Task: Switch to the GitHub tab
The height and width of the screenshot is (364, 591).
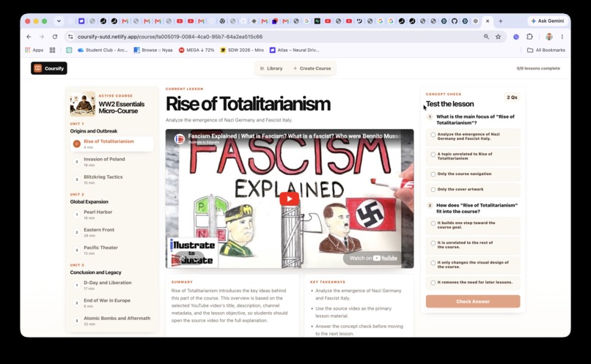Action: [455, 21]
